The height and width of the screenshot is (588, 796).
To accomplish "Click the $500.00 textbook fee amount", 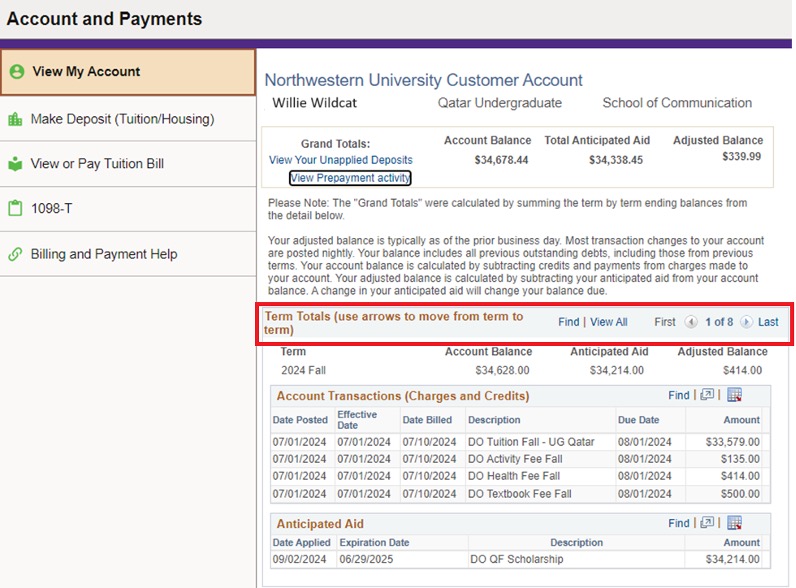I will pos(740,494).
